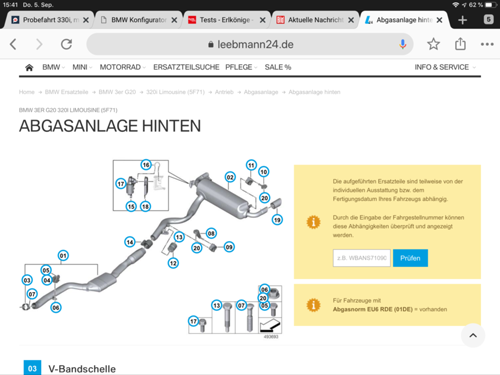500x375 pixels.
Task: Go back to the previous page
Action: coord(13,44)
